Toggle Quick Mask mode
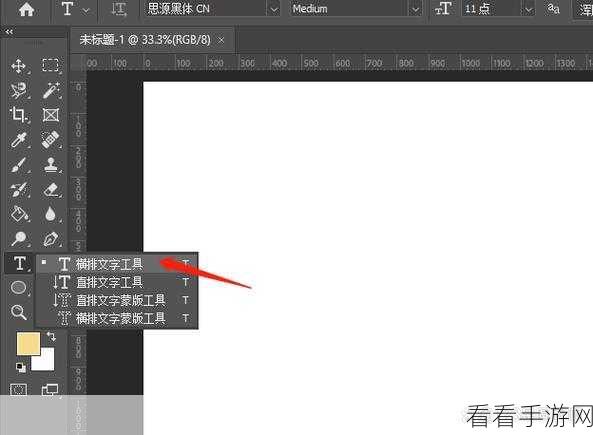Viewport: 593px width, 435px height. (19, 390)
